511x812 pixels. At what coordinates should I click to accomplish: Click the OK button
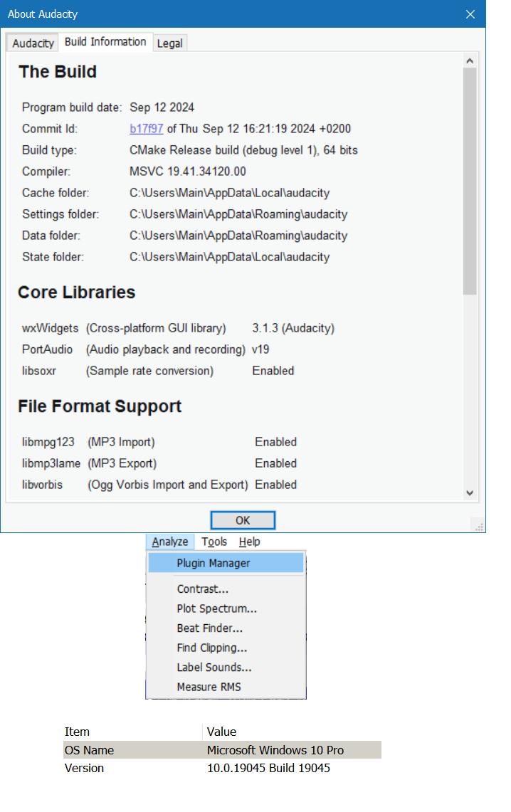pyautogui.click(x=242, y=520)
